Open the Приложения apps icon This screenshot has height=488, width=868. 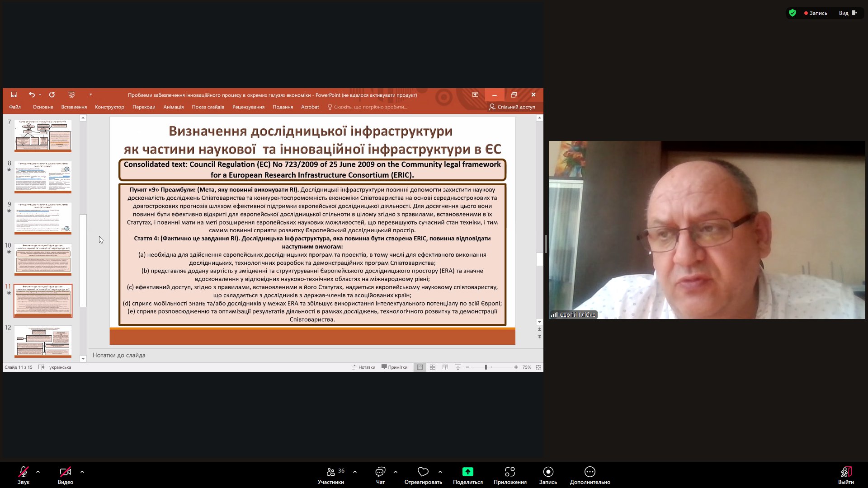[x=510, y=472]
